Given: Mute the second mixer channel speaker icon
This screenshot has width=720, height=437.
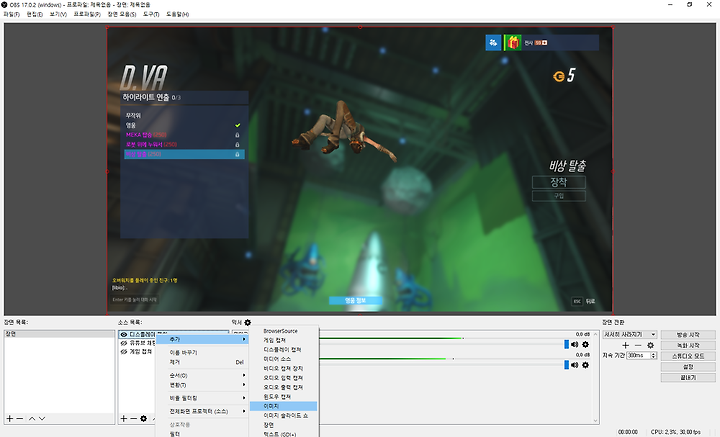Looking at the screenshot, I should pos(574,365).
